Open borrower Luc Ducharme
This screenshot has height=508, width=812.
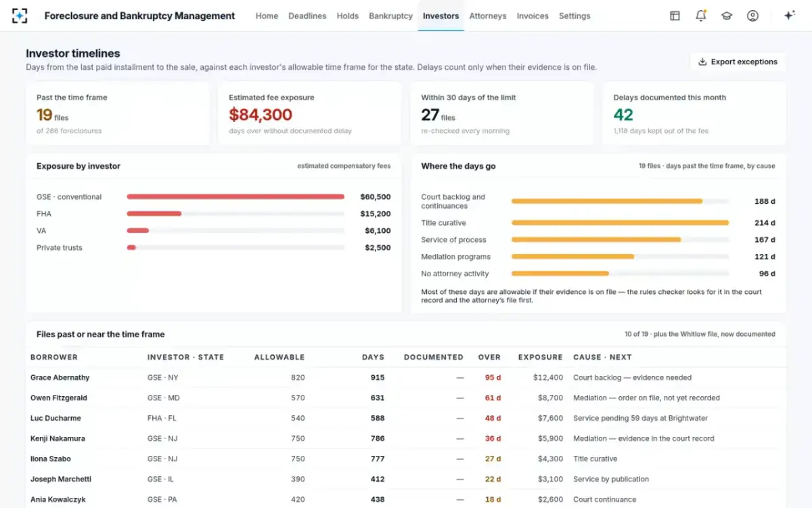(x=55, y=418)
